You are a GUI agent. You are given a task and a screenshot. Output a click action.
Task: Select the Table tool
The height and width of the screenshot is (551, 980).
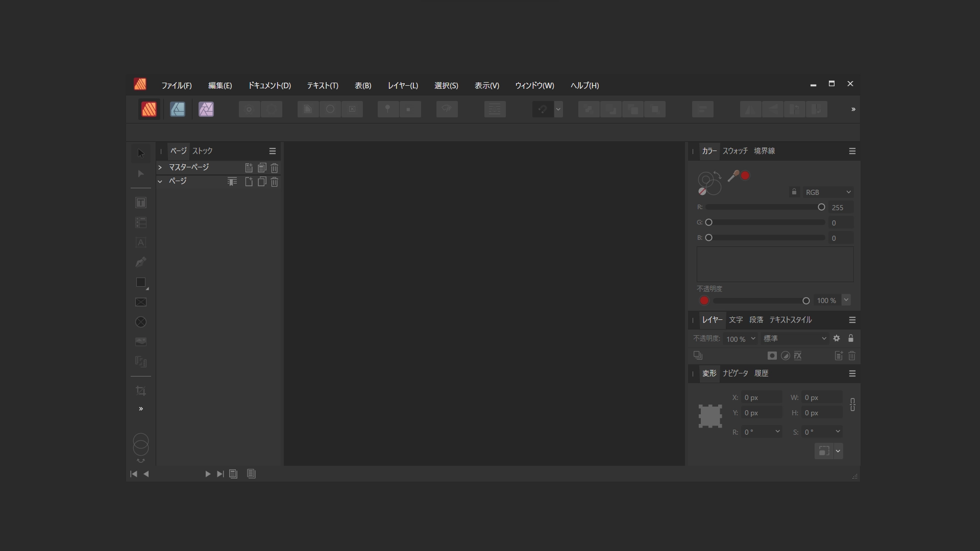pos(140,223)
